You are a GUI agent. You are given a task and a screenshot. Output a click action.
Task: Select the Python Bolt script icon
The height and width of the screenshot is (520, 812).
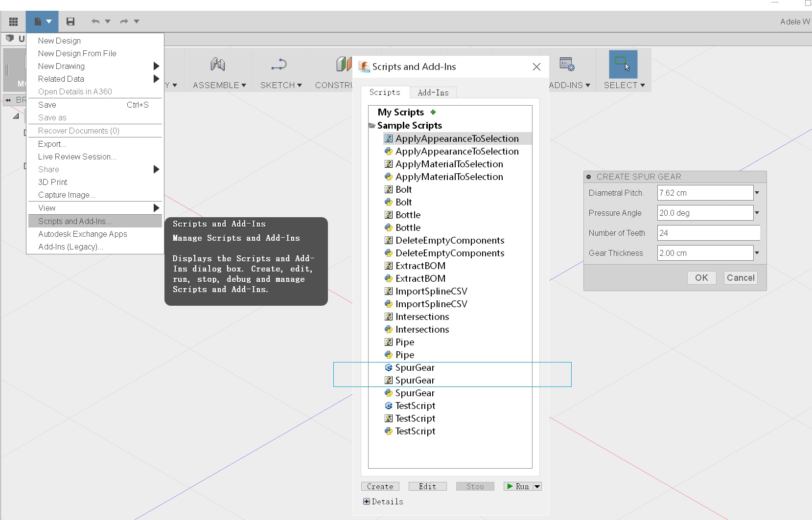tap(388, 202)
